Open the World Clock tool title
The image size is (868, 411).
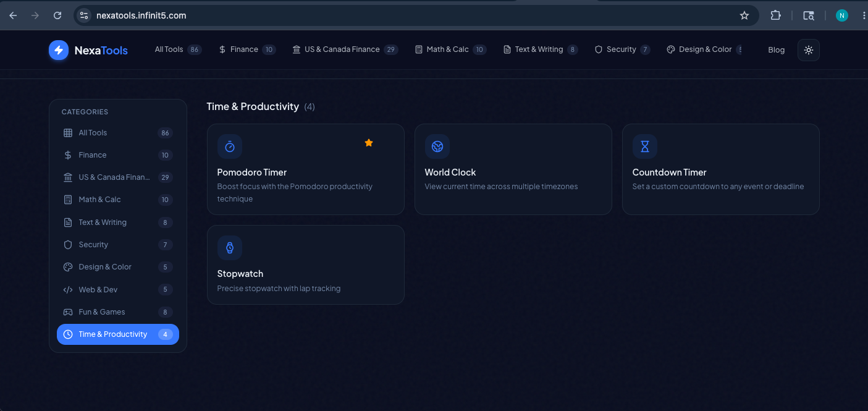point(450,172)
